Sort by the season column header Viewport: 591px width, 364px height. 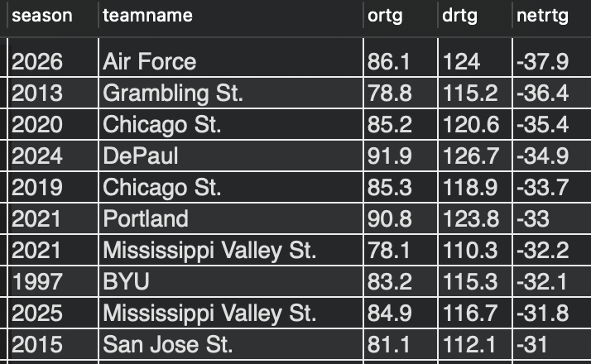[x=41, y=16]
